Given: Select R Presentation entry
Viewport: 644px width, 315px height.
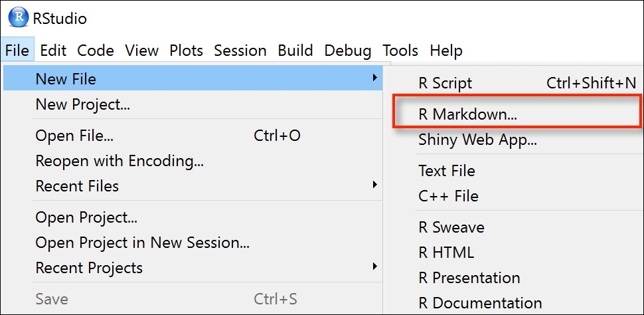Looking at the screenshot, I should (469, 278).
